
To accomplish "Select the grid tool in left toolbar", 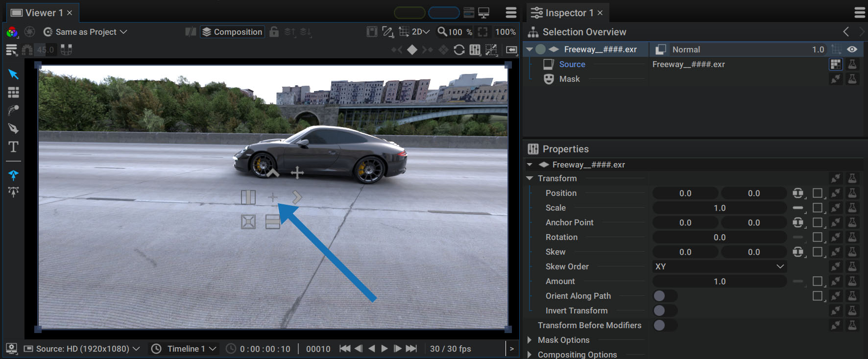I will (13, 92).
